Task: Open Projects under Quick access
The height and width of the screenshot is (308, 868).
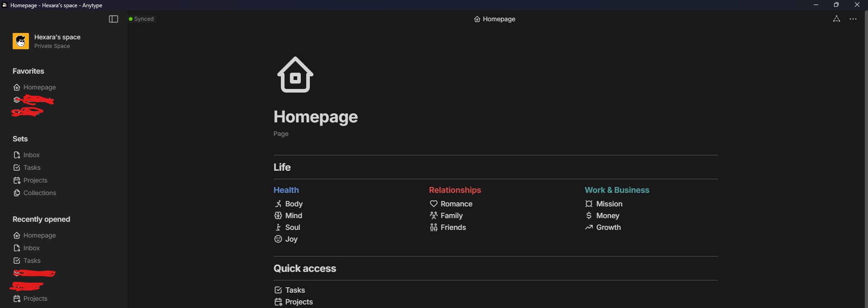Action: 294,302
